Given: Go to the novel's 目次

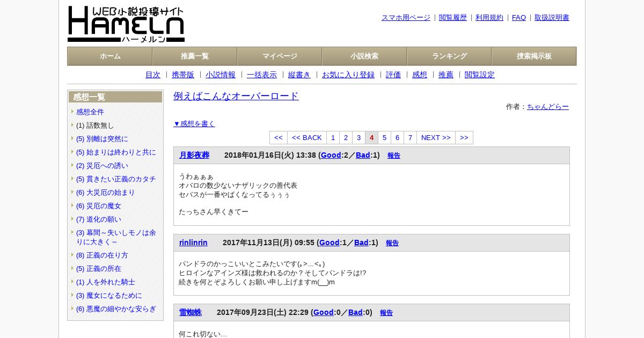Looking at the screenshot, I should (x=153, y=75).
